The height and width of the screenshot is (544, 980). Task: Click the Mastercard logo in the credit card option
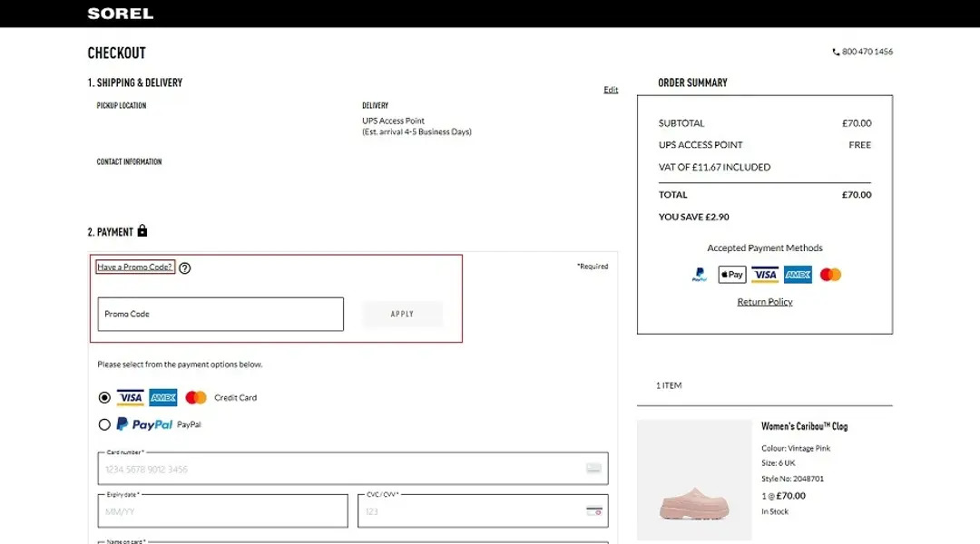(x=196, y=398)
